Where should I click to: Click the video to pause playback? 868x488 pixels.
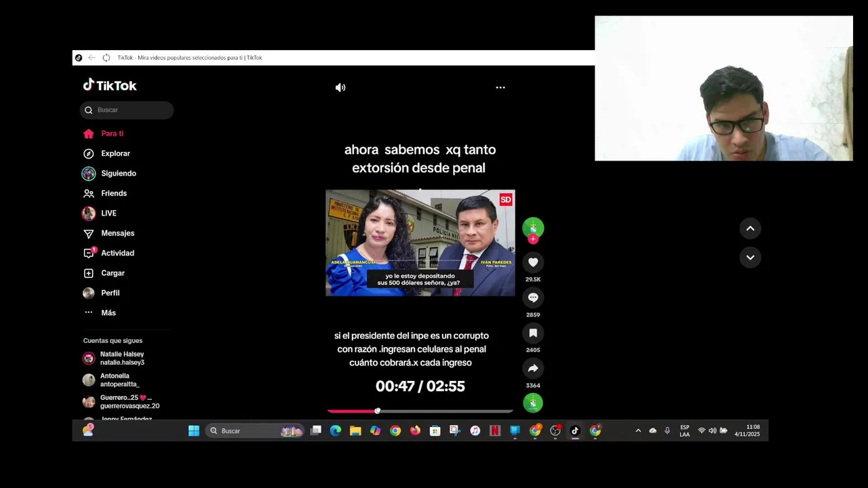click(x=420, y=243)
